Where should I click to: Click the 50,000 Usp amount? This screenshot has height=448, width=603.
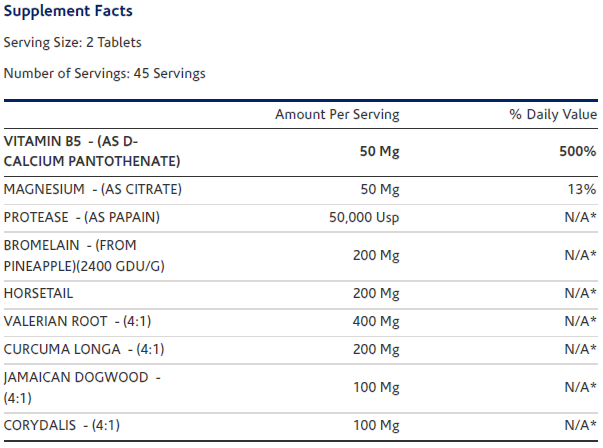(x=364, y=217)
